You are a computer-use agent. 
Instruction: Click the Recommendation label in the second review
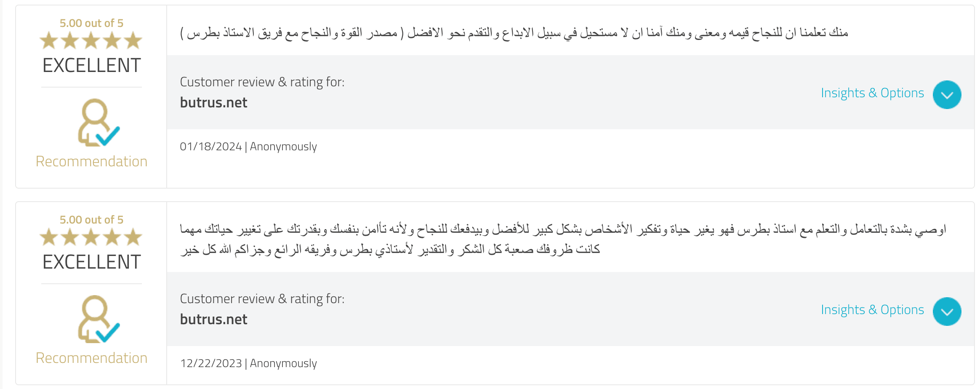pos(91,358)
